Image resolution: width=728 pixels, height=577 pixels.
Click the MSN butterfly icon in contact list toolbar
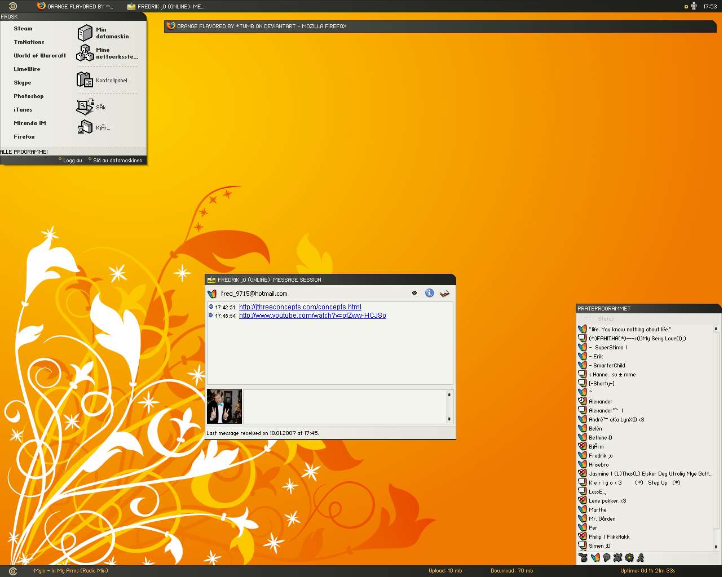click(x=595, y=558)
